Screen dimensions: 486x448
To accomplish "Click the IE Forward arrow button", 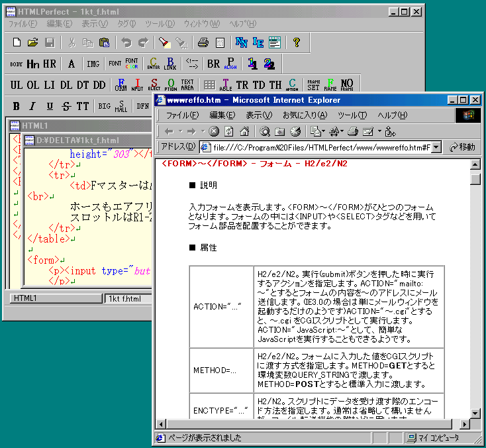I will pyautogui.click(x=191, y=131).
